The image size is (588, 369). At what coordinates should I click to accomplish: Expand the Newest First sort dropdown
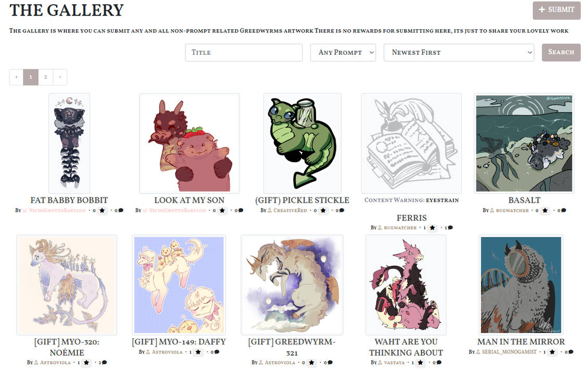point(459,53)
